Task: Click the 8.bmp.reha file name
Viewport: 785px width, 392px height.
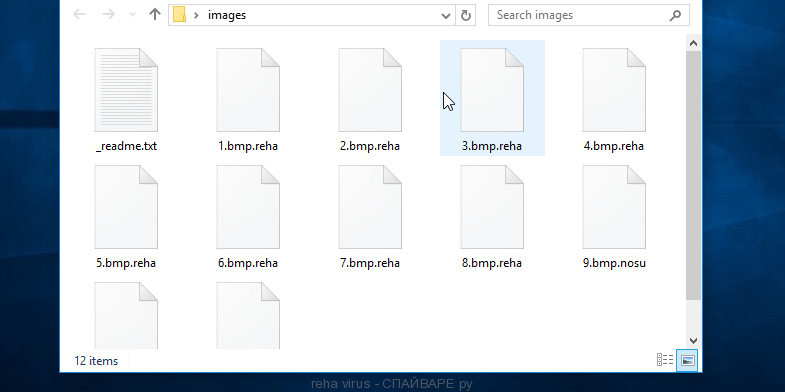Action: (x=492, y=263)
